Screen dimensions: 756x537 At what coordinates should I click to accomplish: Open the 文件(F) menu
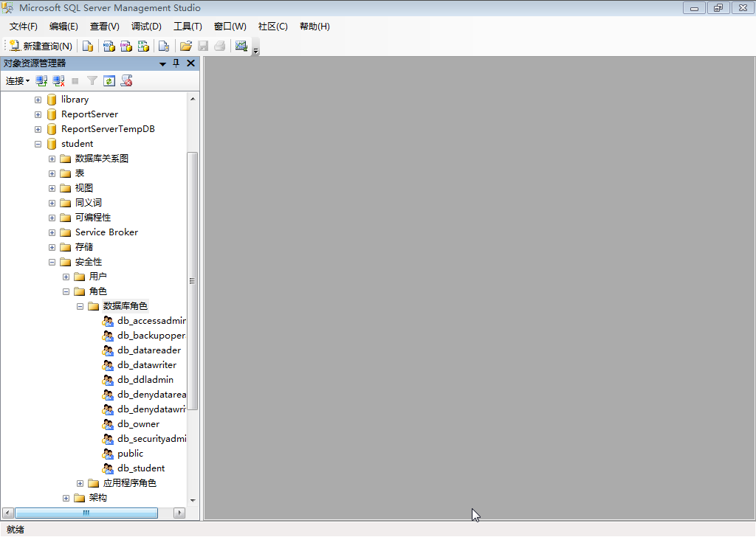coord(23,27)
